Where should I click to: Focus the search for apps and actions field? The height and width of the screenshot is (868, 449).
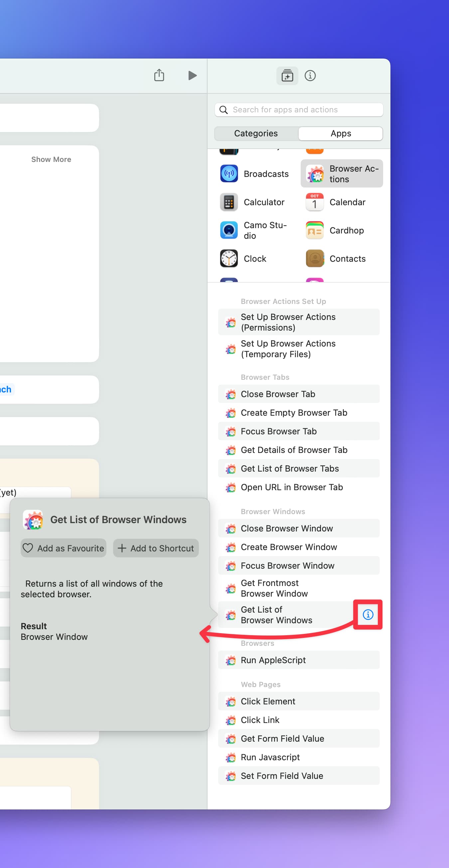(299, 110)
